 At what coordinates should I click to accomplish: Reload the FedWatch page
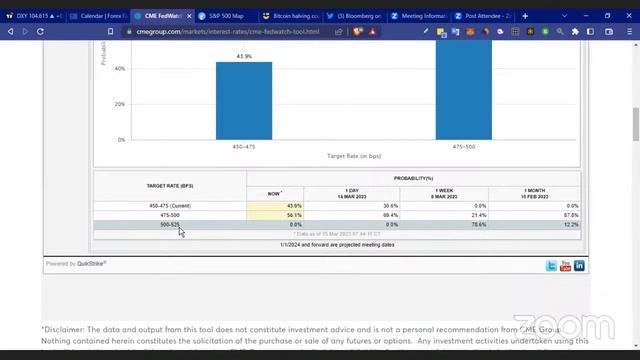click(x=40, y=31)
